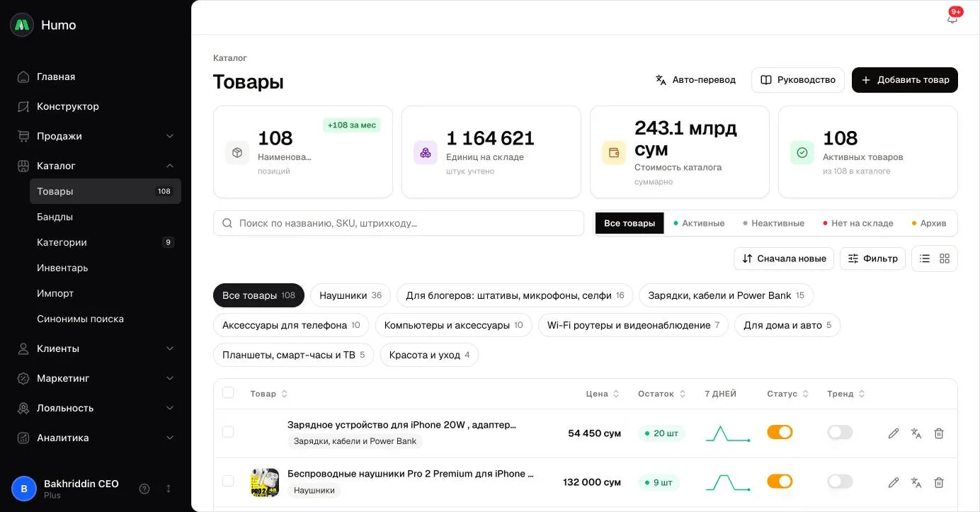
Task: Switch to grid view icon
Action: 945,258
